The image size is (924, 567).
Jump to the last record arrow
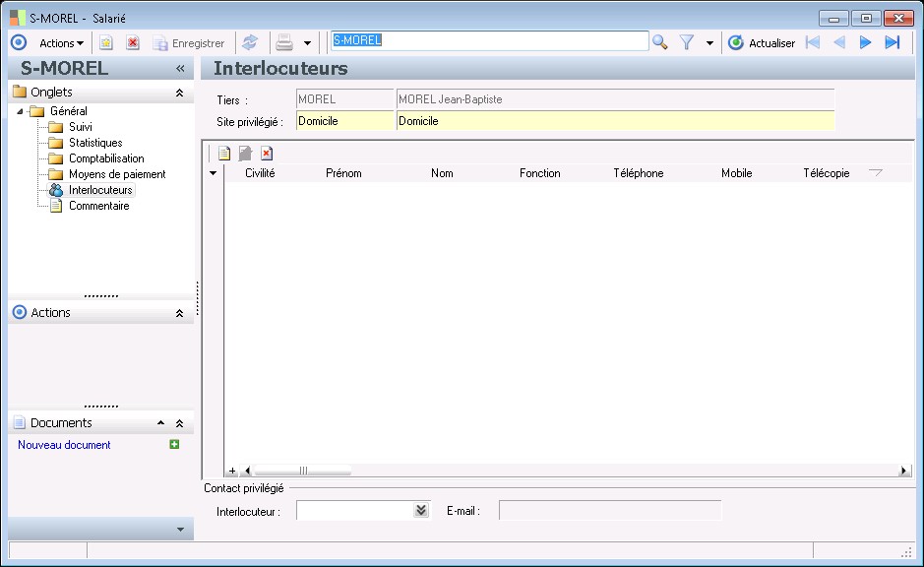[893, 42]
